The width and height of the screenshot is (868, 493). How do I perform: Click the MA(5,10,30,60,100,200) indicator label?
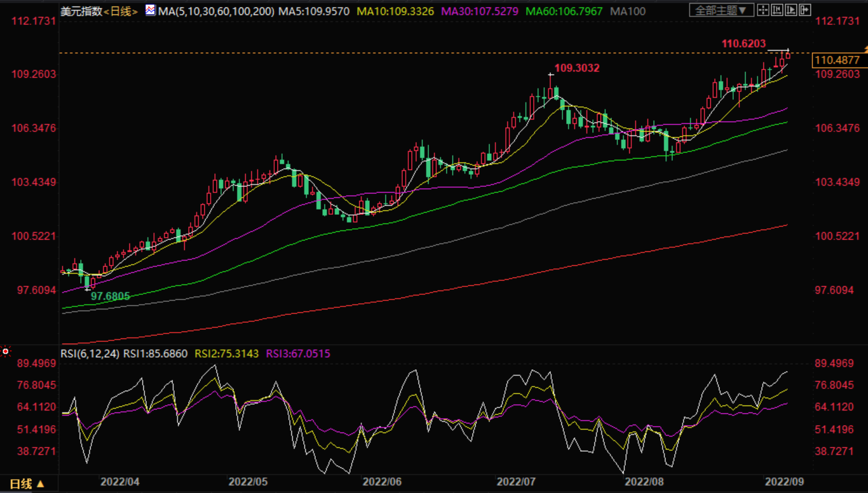click(x=216, y=11)
